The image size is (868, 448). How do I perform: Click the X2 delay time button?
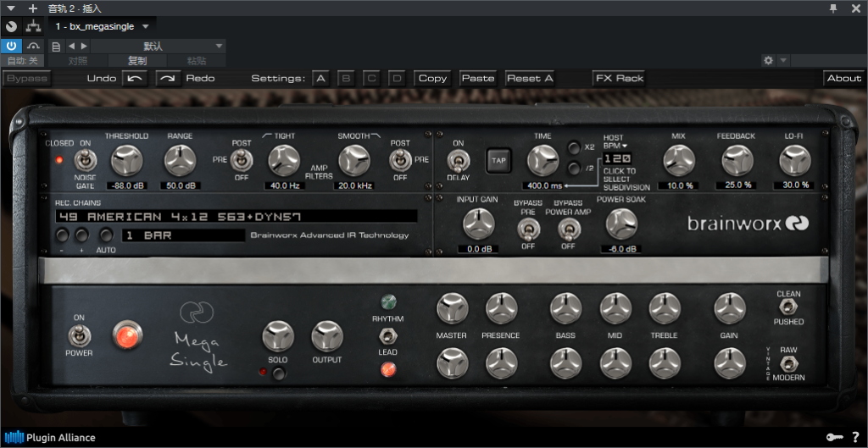coord(574,148)
